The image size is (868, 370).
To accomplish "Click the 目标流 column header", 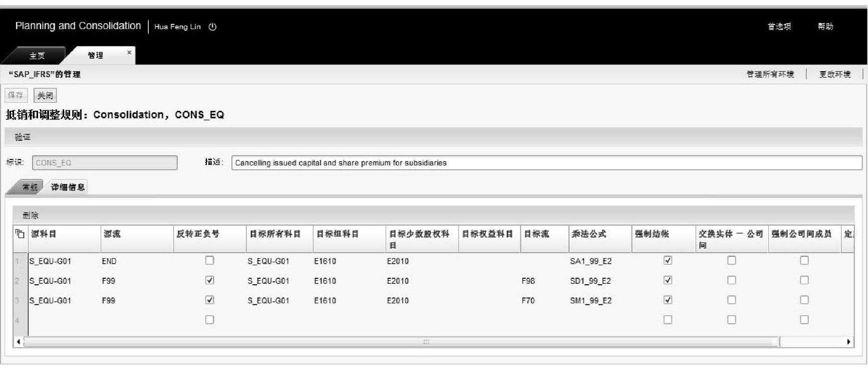I will pos(544,239).
